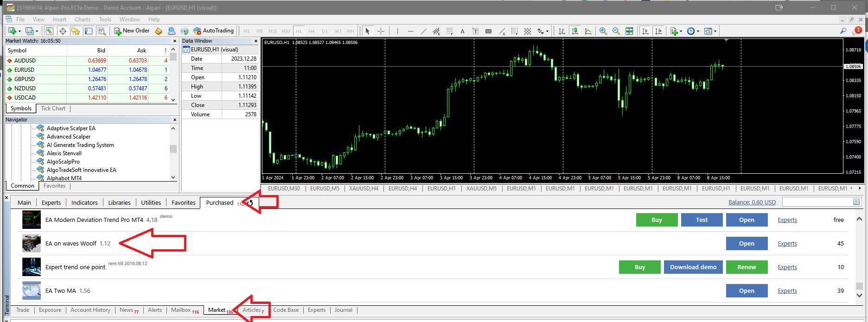Open the Tools menu
868x322 pixels.
(x=105, y=19)
